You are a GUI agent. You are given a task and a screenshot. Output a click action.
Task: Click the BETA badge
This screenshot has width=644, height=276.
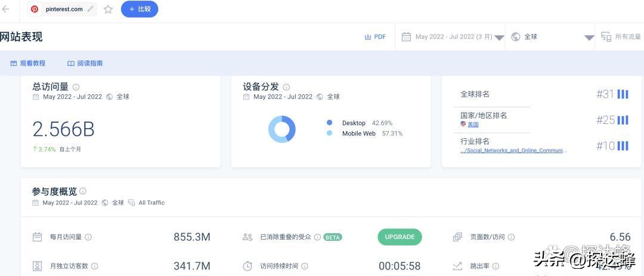click(x=333, y=237)
